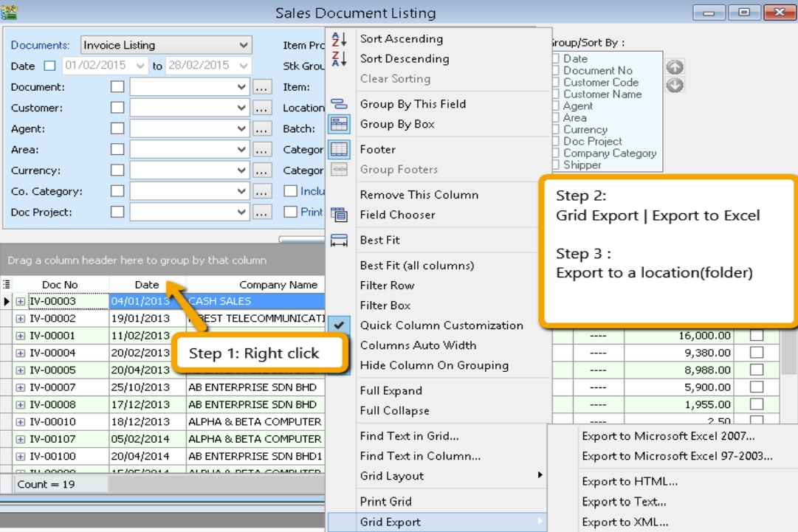Click the Sort Descending Z-A icon
798x532 pixels.
(339, 59)
